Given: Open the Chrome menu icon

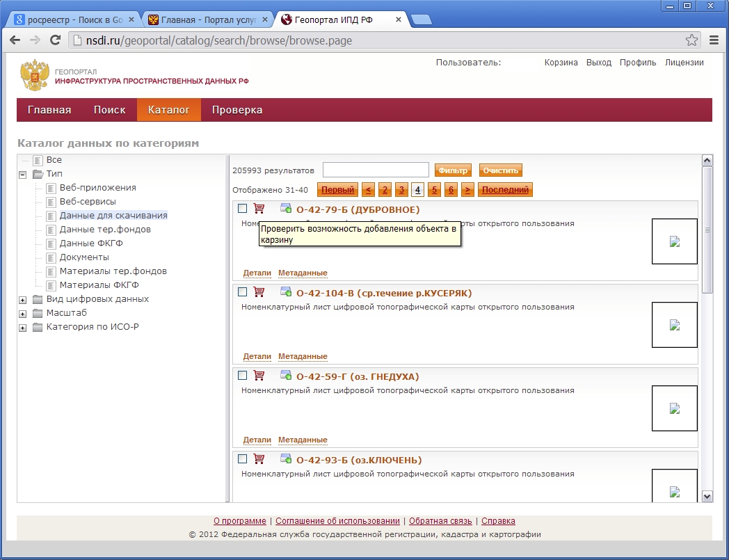Looking at the screenshot, I should click(713, 40).
